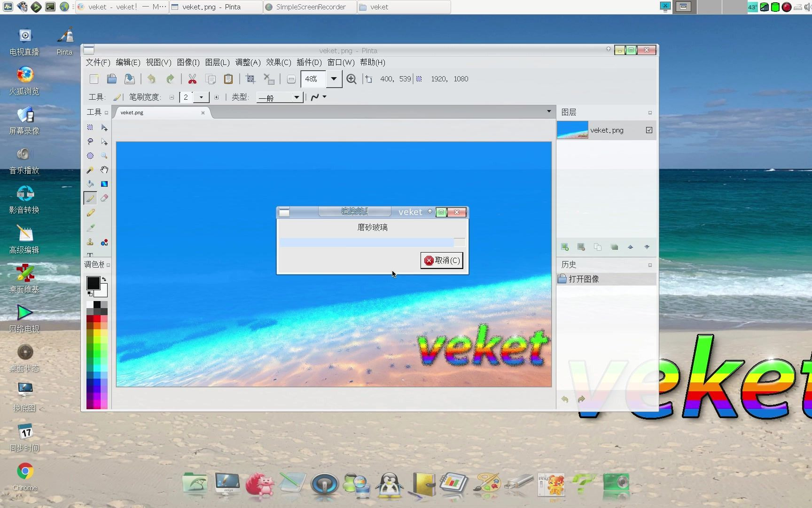Pick the Gradient tool in toolbox
This screenshot has width=812, height=508.
(104, 184)
